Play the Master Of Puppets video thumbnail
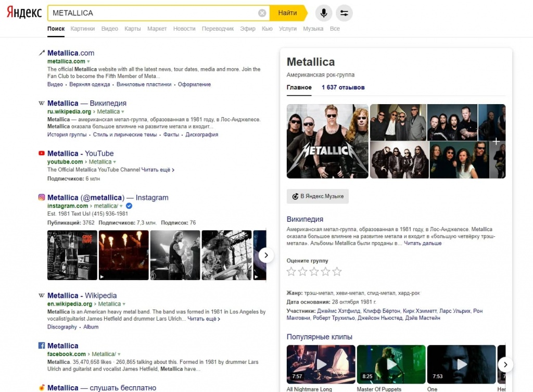533x392 pixels. (389, 364)
